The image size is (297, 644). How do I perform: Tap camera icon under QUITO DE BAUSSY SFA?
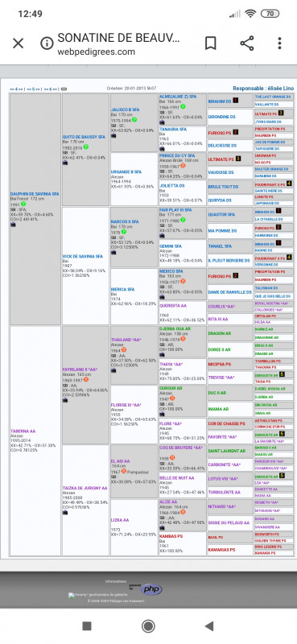[65, 163]
